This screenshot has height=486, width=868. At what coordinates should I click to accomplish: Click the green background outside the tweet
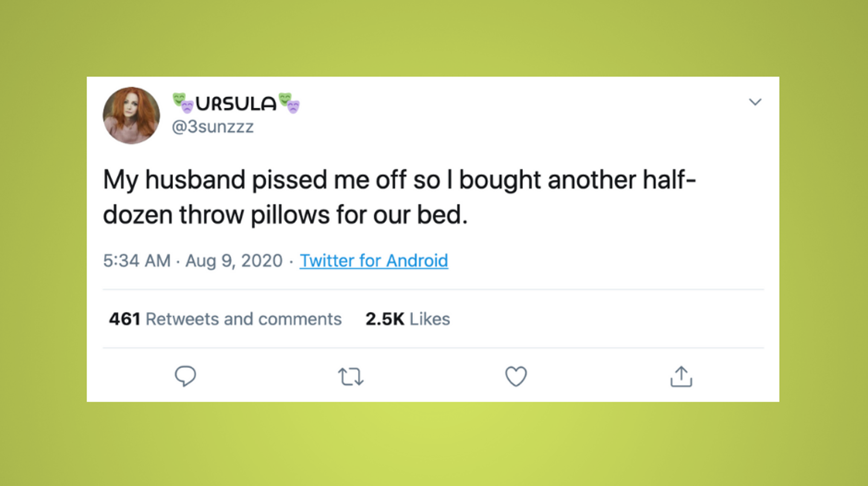[434, 444]
